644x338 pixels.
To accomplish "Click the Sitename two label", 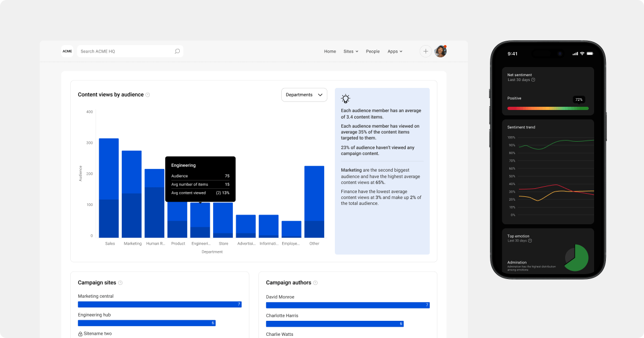I will (98, 334).
